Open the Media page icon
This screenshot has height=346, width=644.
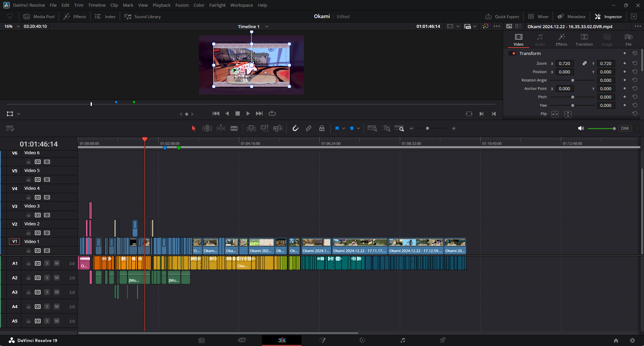(202, 340)
